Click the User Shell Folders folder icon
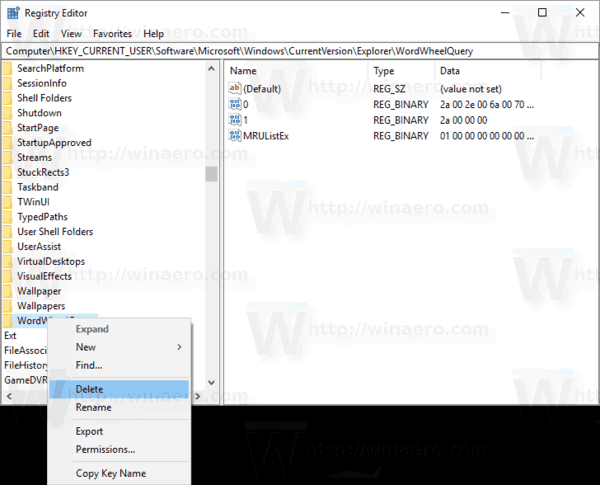 pos(8,232)
